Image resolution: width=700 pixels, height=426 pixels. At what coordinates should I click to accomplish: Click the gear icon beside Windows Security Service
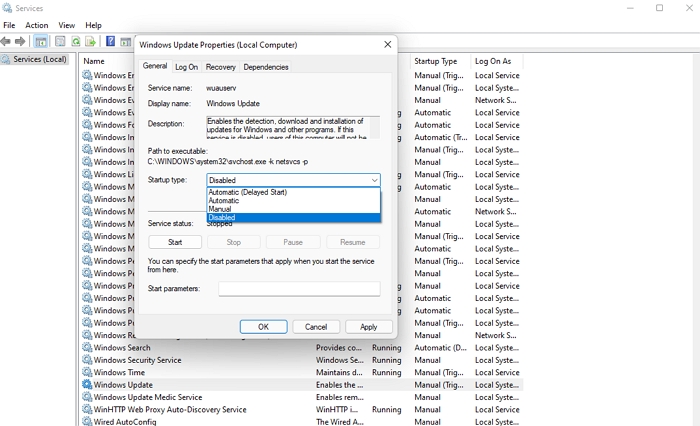coord(87,359)
